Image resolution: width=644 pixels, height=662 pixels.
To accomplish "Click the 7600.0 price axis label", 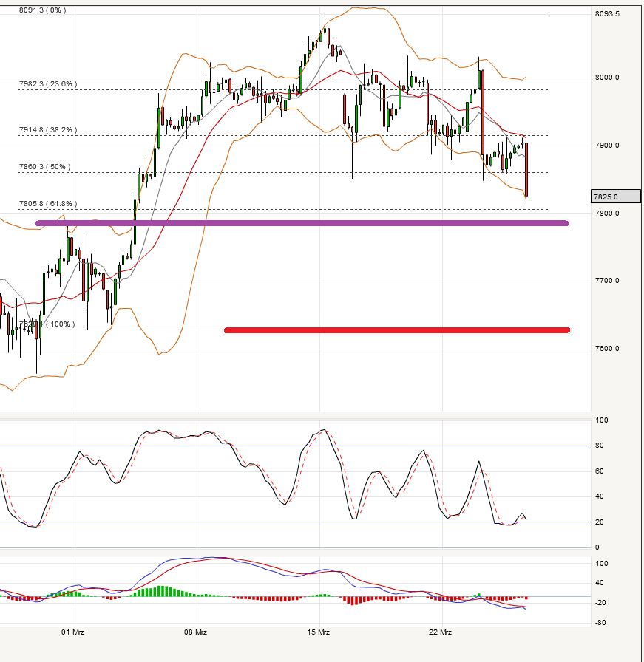I will point(607,349).
